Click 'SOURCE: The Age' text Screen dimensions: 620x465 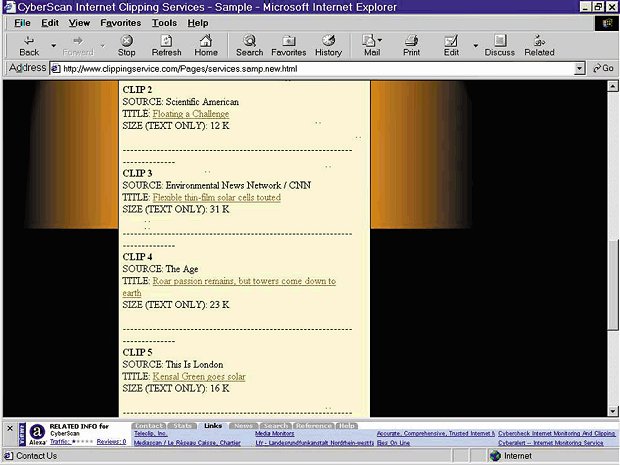[160, 269]
